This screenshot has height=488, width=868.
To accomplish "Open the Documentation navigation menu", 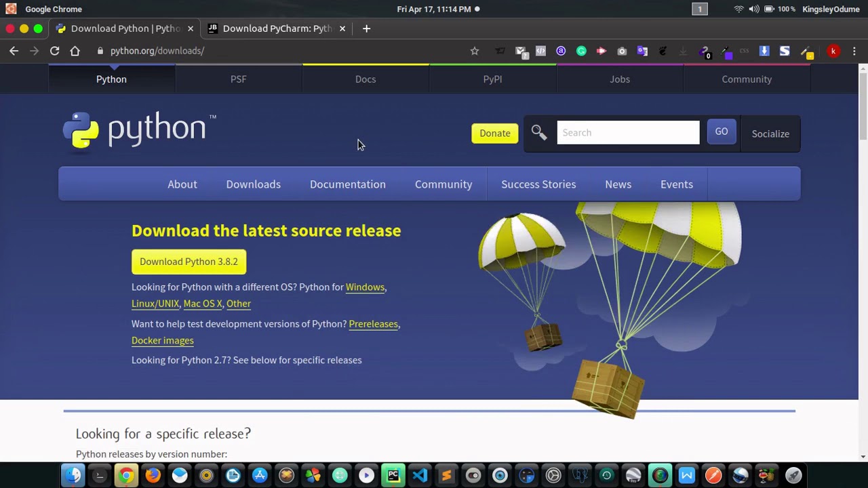I will click(348, 184).
